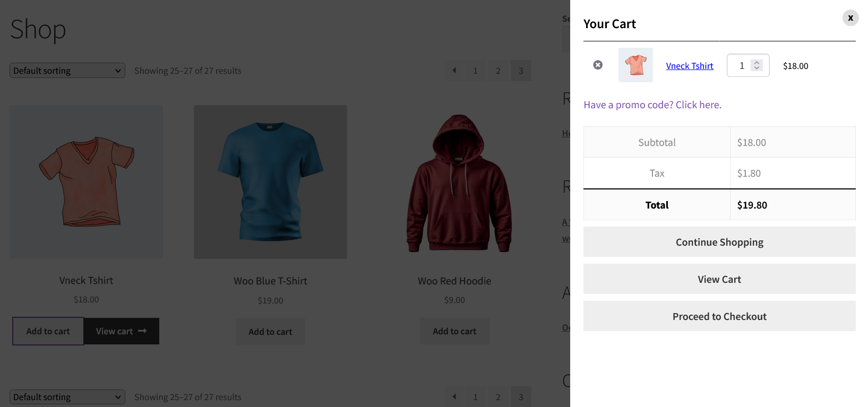Viewport: 868px width, 407px height.
Task: Click the Continue Shopping button
Action: [x=719, y=241]
